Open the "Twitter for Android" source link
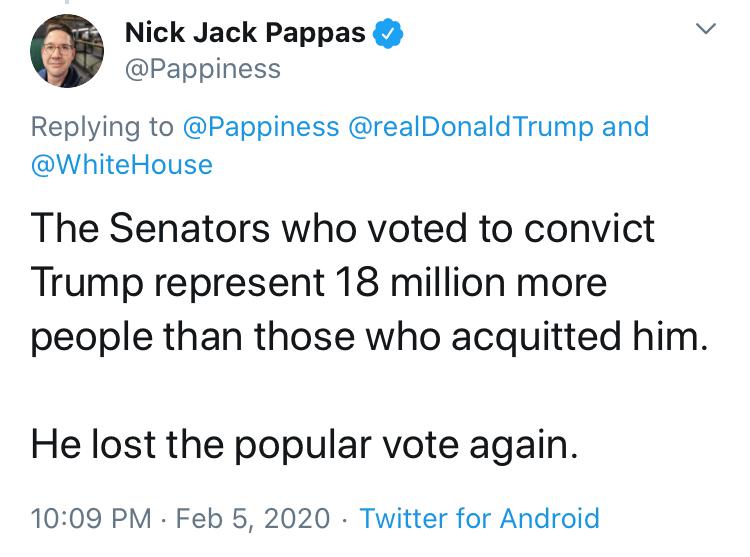 click(x=479, y=518)
